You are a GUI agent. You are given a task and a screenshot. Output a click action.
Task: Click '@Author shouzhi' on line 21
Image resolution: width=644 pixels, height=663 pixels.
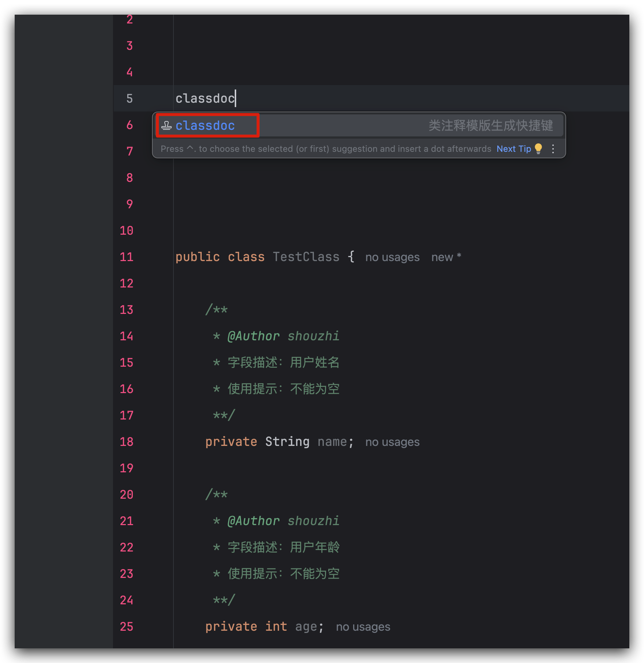coord(283,521)
